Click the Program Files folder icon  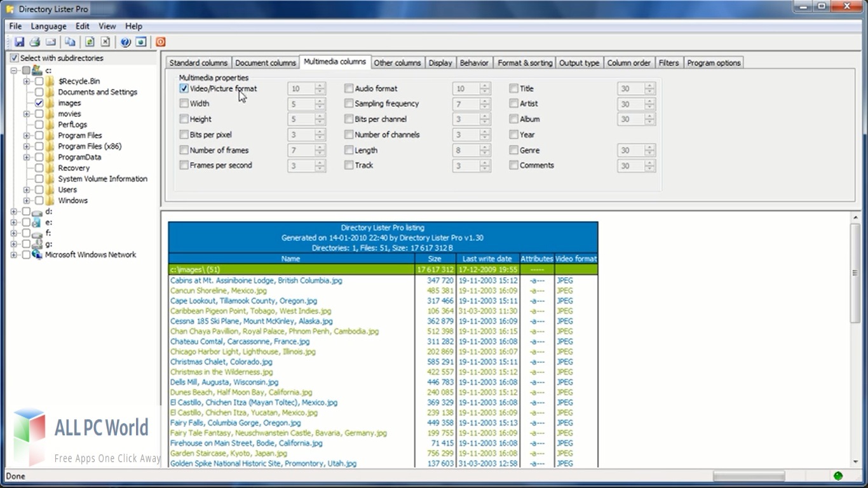click(50, 135)
